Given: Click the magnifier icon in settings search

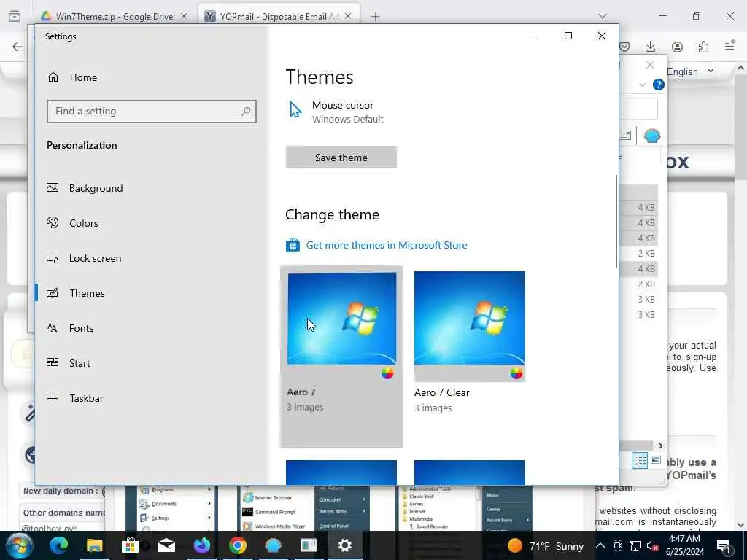Looking at the screenshot, I should coord(246,111).
